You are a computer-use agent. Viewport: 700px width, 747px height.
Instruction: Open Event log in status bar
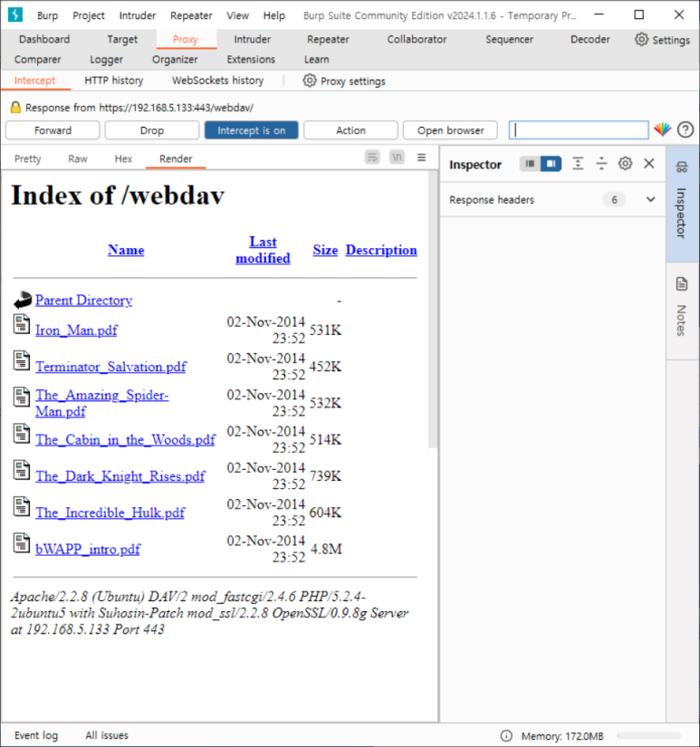click(36, 735)
